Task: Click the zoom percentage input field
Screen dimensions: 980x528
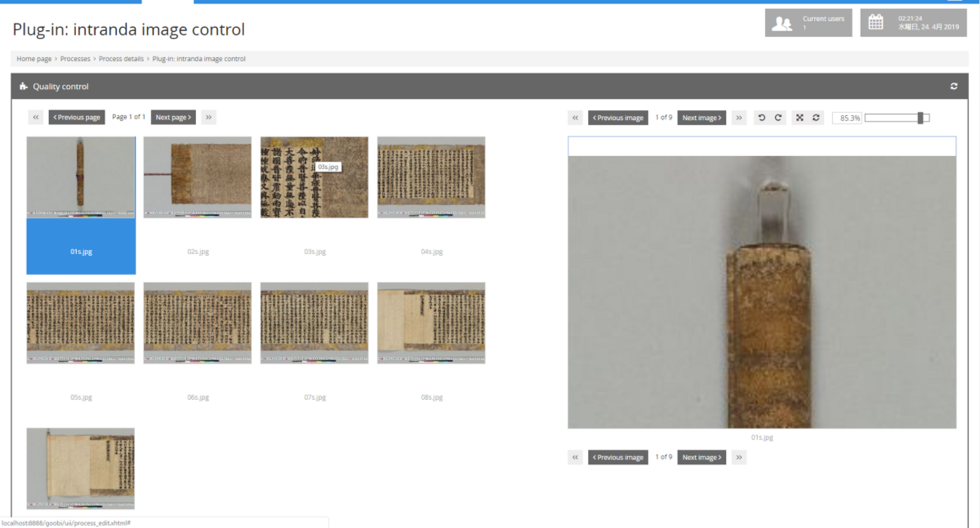Action: [847, 118]
